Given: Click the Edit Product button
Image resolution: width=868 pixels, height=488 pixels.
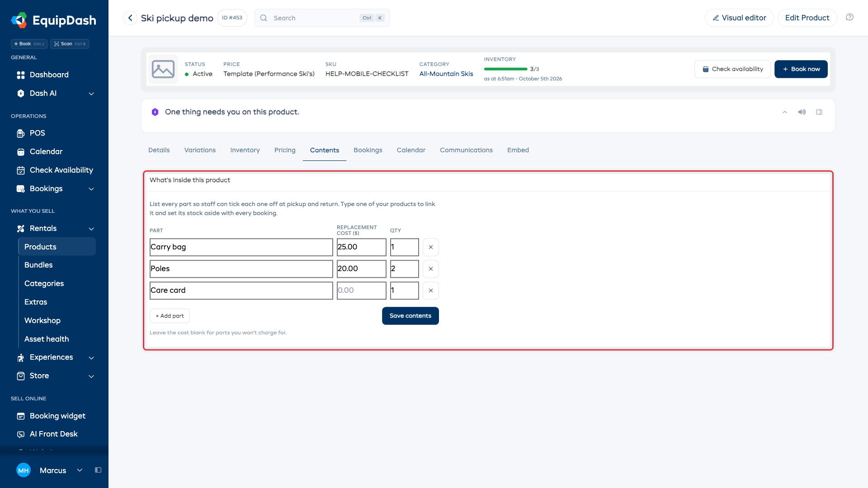Looking at the screenshot, I should tap(807, 18).
